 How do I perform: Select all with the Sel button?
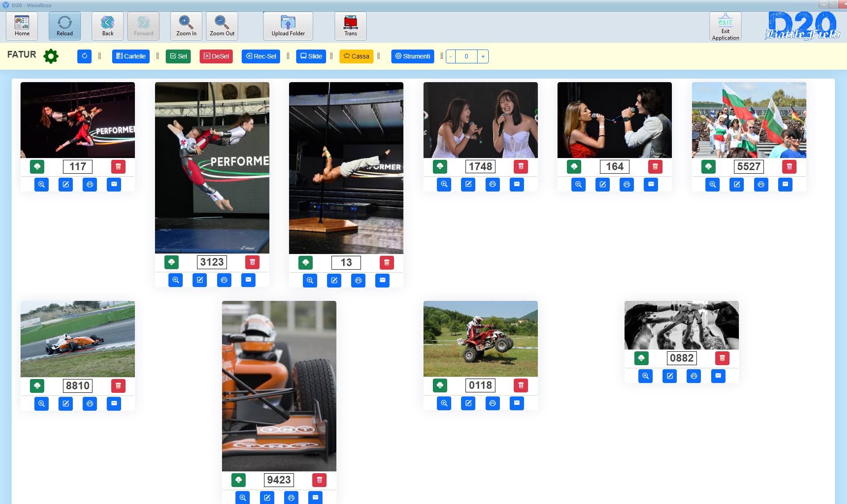pyautogui.click(x=178, y=56)
